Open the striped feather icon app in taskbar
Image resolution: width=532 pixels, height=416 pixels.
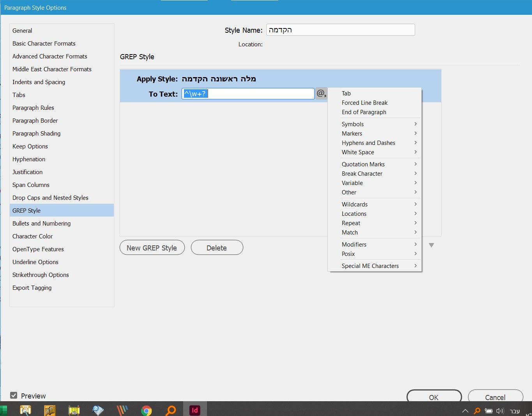pyautogui.click(x=122, y=410)
